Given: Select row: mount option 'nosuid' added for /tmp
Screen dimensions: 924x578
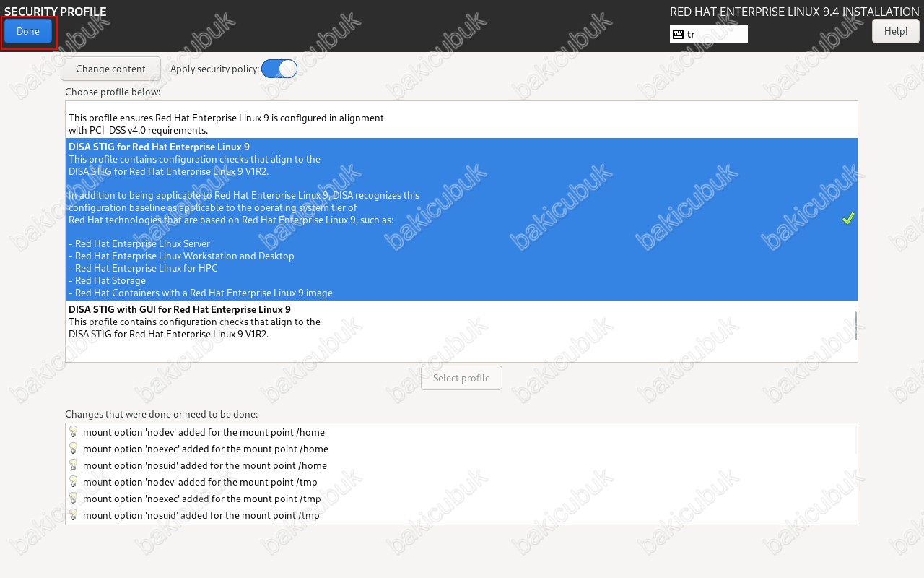Looking at the screenshot, I should (x=460, y=515).
